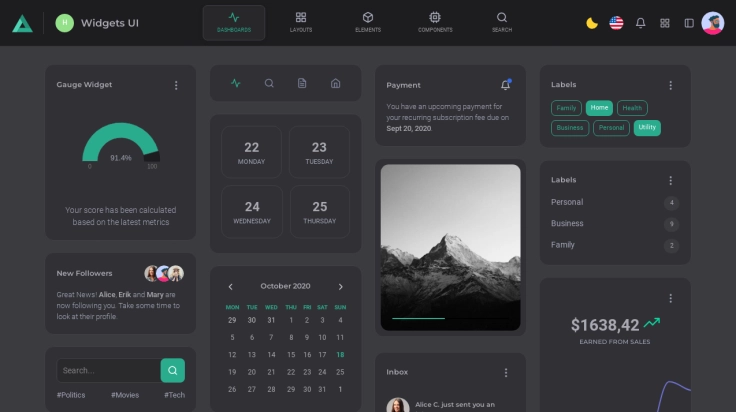Toggle the side panel layout icon
Screen dimensions: 736x412
tap(689, 23)
